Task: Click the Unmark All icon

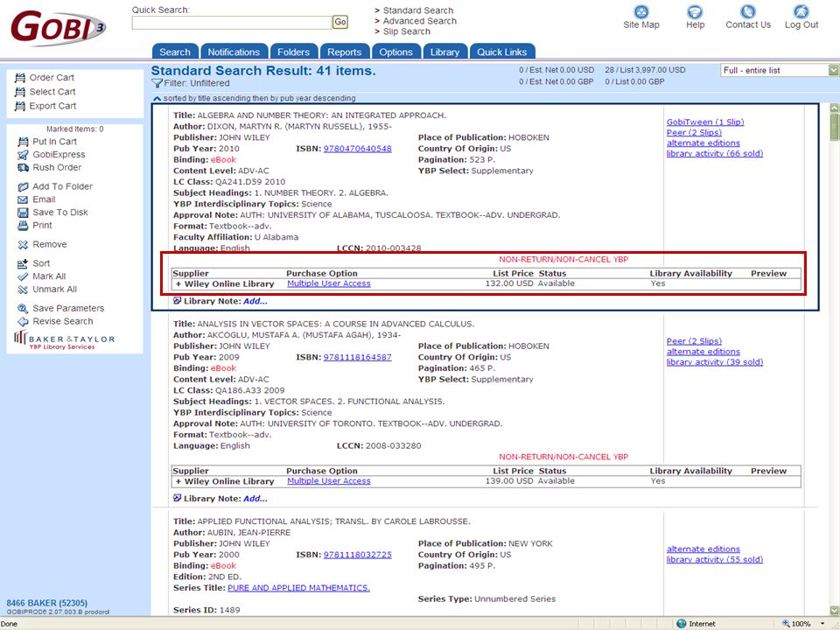Action: tap(23, 290)
